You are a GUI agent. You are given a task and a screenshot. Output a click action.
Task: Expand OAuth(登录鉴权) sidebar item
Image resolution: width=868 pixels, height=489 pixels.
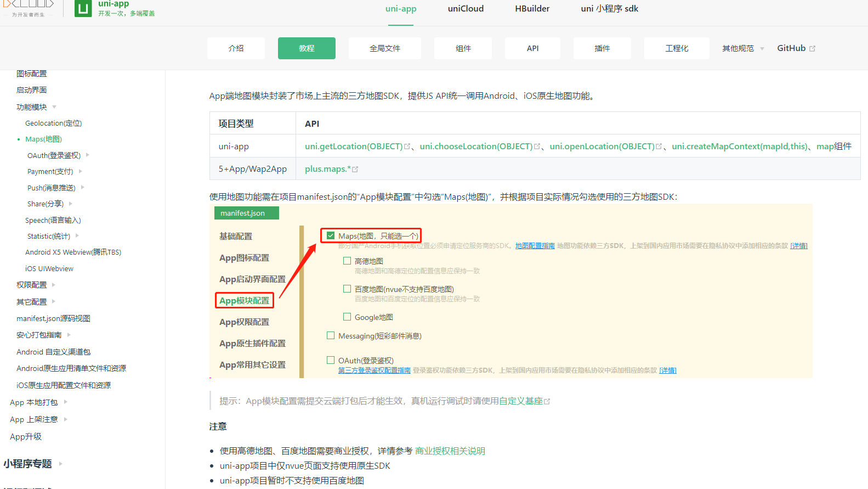click(88, 155)
